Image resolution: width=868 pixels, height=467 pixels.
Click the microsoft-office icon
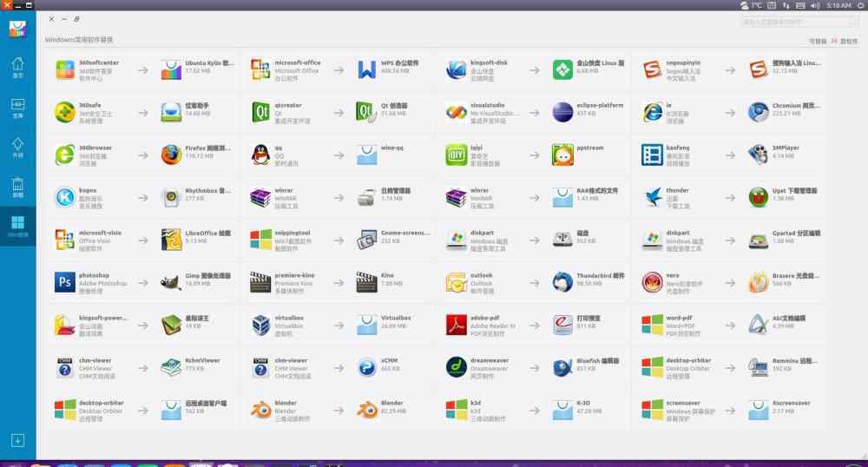(x=260, y=70)
